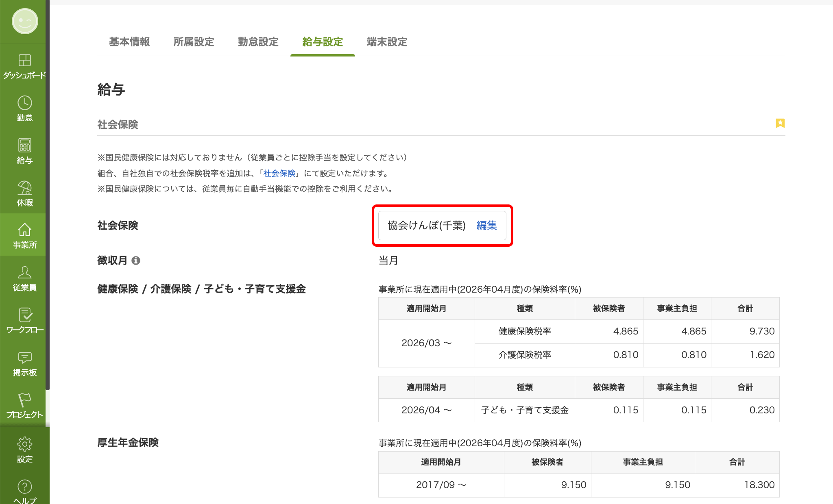Image resolution: width=833 pixels, height=504 pixels.
Task: Switch to 基本情報 tab
Action: click(x=129, y=42)
